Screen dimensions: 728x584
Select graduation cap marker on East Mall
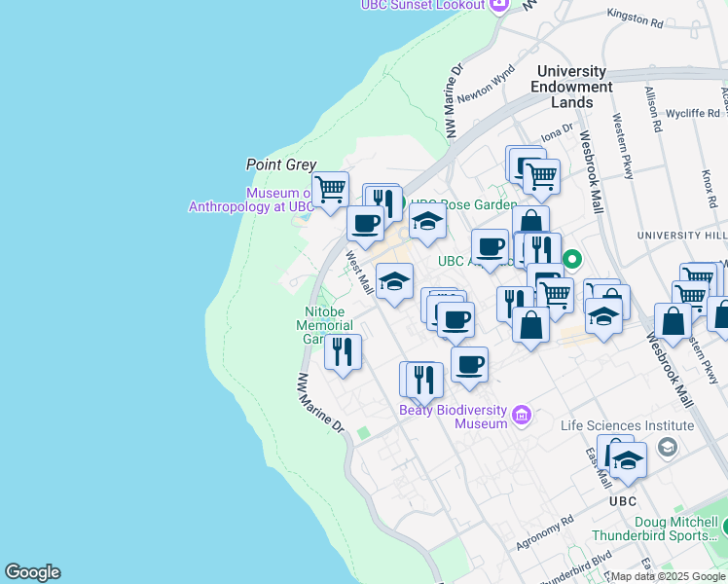point(628,460)
